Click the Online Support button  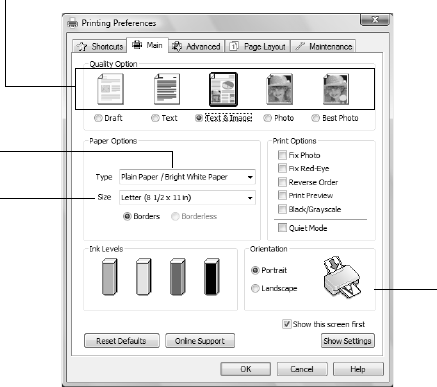click(x=200, y=341)
